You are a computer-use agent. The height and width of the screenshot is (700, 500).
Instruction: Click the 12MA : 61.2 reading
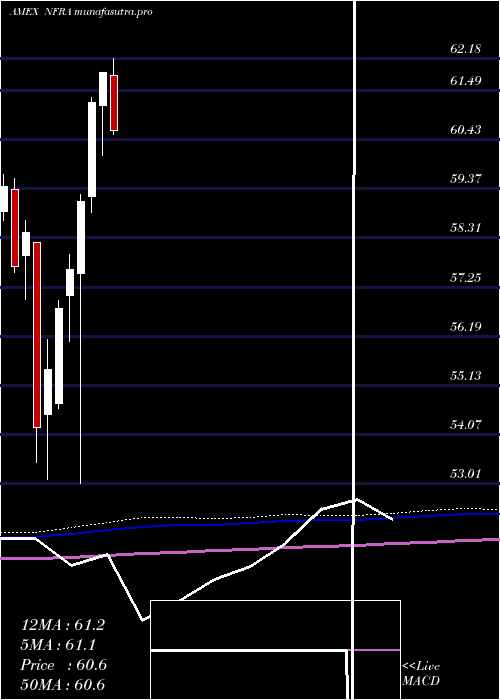click(63, 625)
